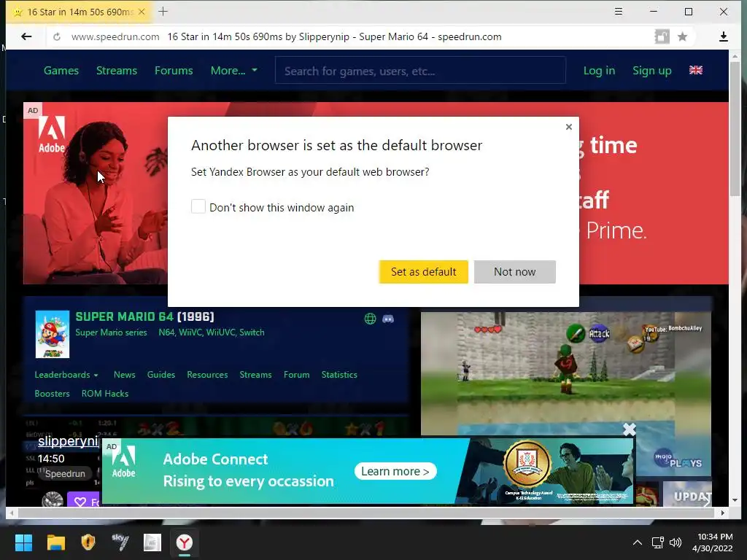Open volume control tray icon

click(676, 542)
